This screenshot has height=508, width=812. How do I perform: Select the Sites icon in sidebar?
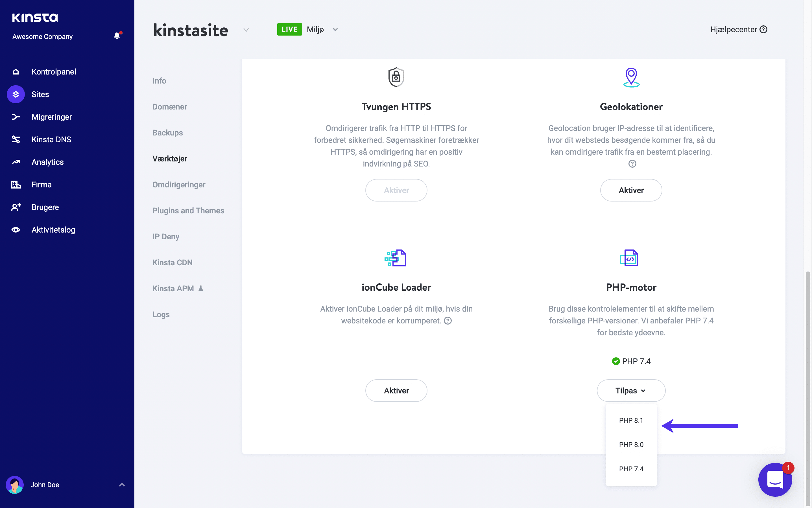click(x=16, y=94)
